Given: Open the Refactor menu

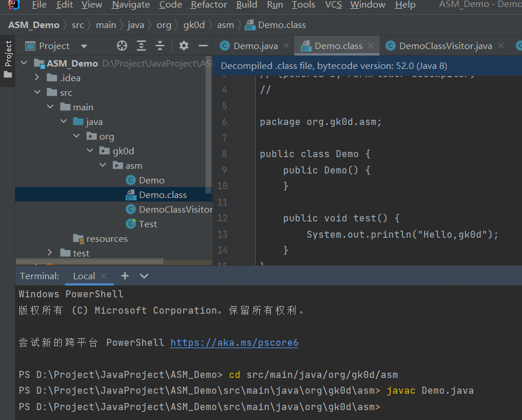Looking at the screenshot, I should tap(208, 5).
